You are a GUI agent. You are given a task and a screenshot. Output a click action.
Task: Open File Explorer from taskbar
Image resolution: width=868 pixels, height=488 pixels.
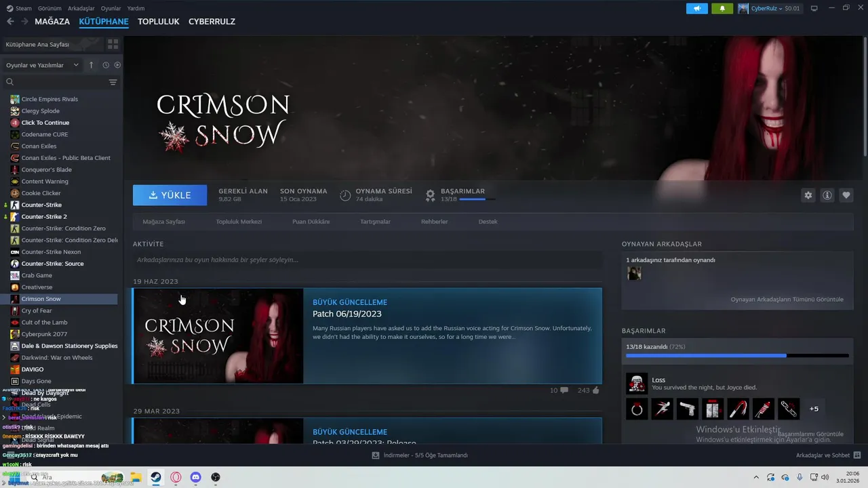pyautogui.click(x=136, y=477)
